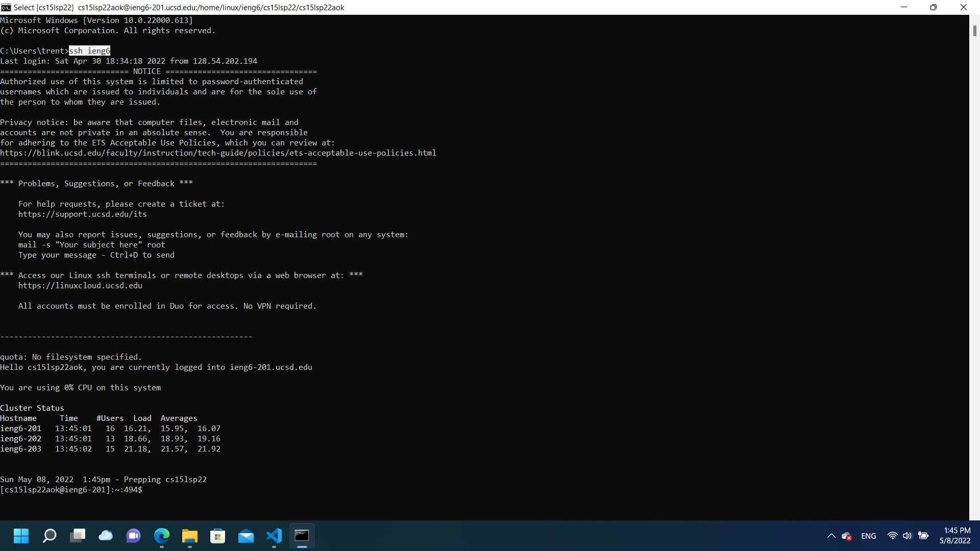Launch Microsoft Edge from taskbar

[162, 536]
